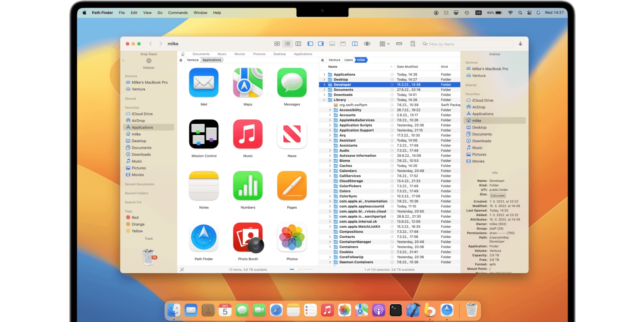This screenshot has width=644, height=322.
Task: Open the file info inspector icon
Action: point(413,44)
